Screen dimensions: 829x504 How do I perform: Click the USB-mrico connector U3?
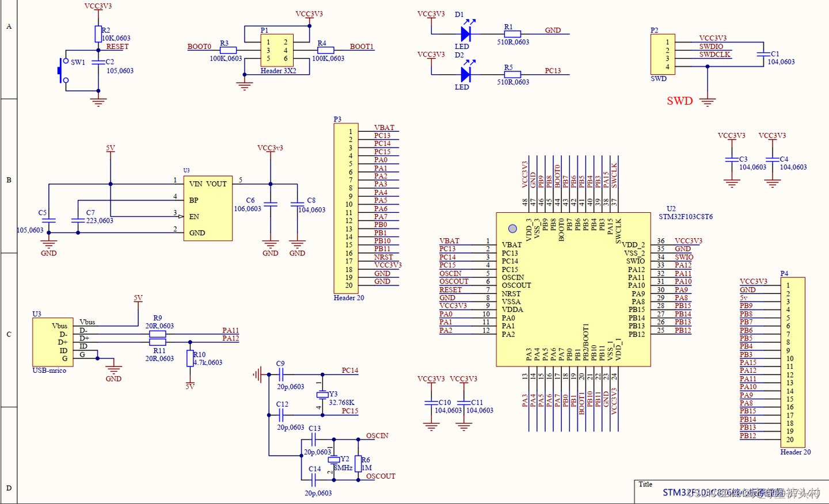(x=52, y=341)
